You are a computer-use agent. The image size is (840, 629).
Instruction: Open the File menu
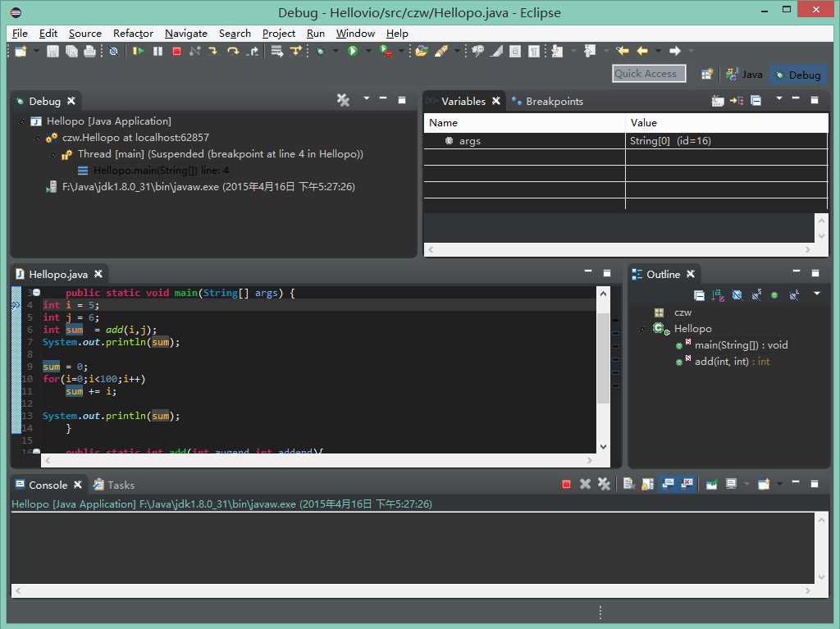click(x=20, y=34)
